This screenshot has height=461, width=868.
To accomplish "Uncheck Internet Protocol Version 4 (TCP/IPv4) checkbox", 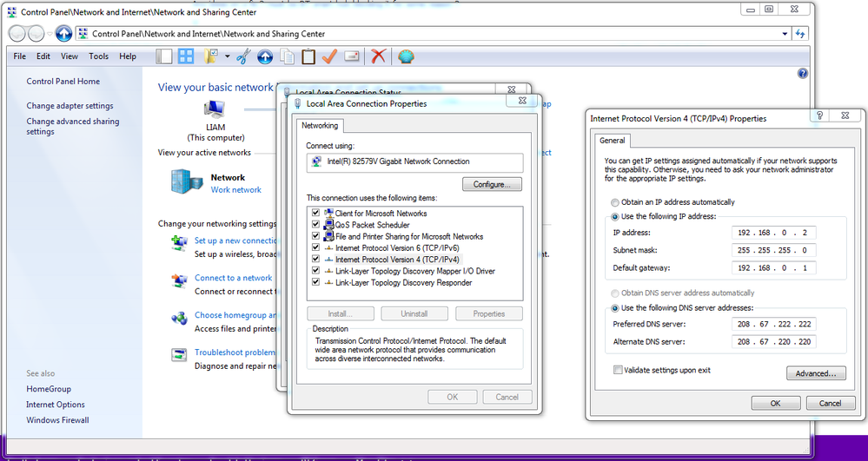I will tap(315, 260).
